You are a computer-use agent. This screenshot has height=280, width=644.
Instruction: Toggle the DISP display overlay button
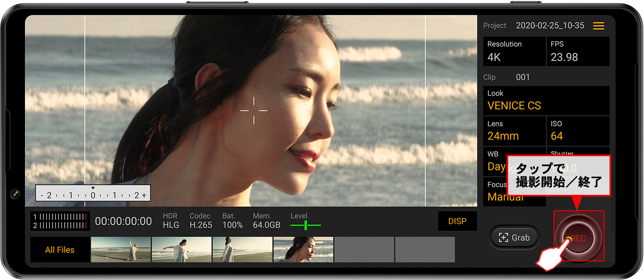click(x=457, y=221)
